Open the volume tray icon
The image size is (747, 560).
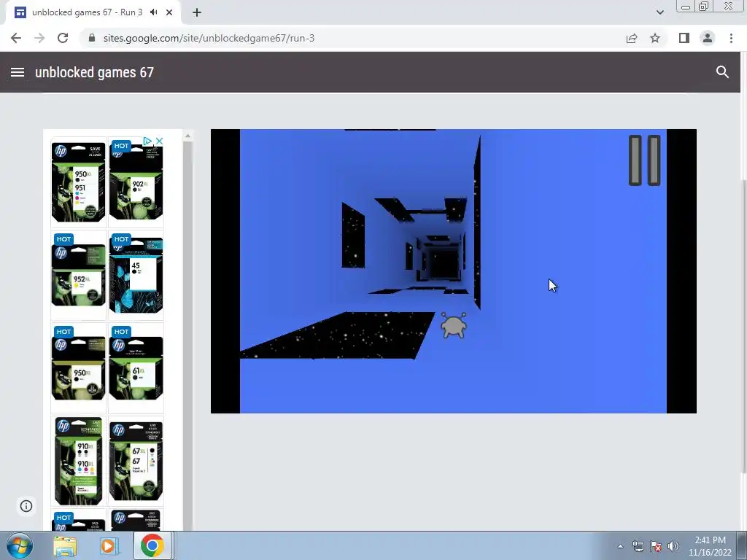point(673,546)
